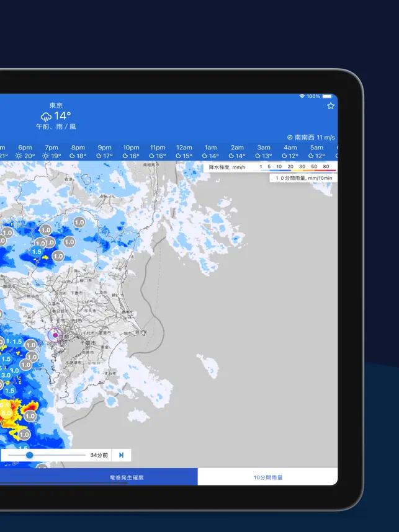This screenshot has height=532, width=399.
Task: Switch to the 竜巻発生確度 tab
Action: [x=127, y=477]
